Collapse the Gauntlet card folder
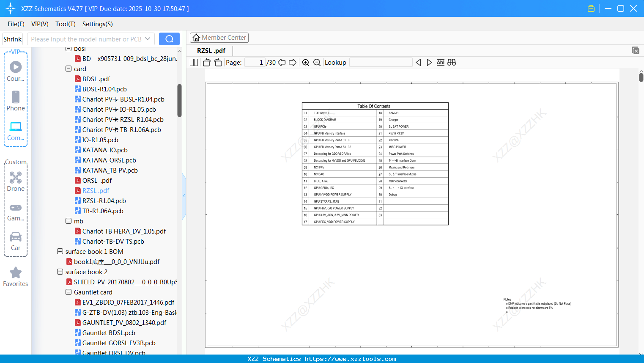644x363 pixels. [69, 292]
